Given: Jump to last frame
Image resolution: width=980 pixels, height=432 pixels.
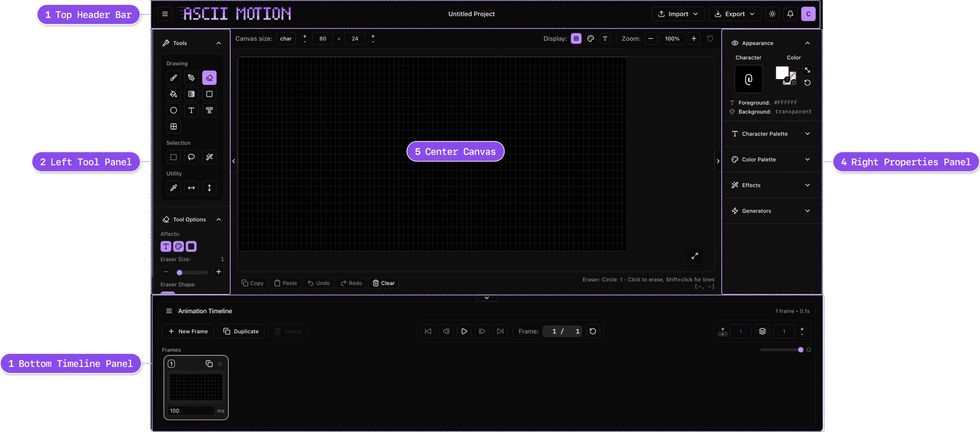Looking at the screenshot, I should [500, 331].
